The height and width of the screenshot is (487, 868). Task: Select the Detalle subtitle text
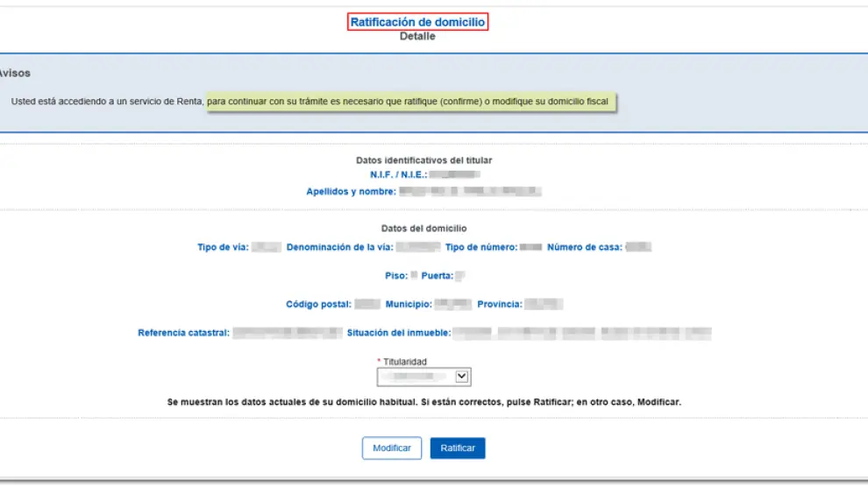pyautogui.click(x=417, y=37)
